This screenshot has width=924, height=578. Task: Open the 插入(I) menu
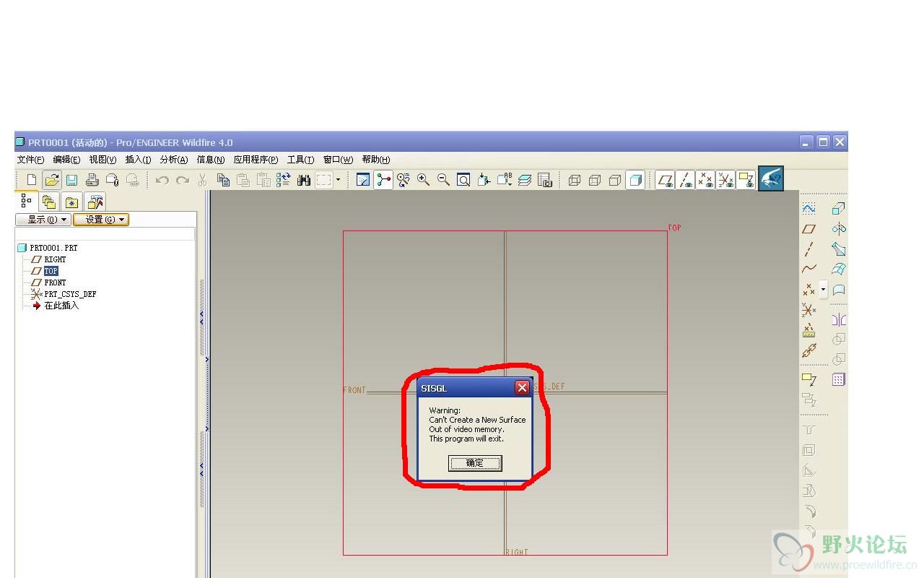tap(138, 160)
